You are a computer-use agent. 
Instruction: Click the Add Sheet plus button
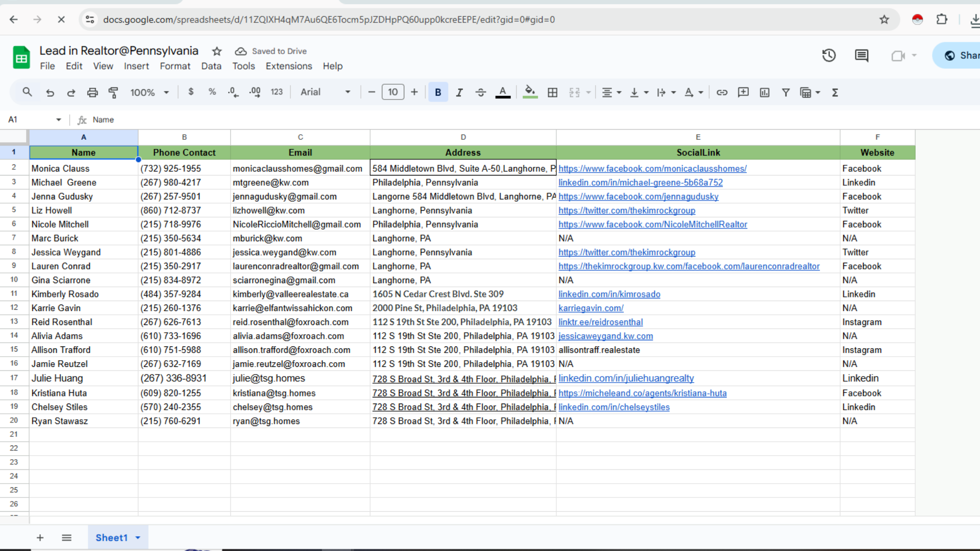pyautogui.click(x=40, y=538)
